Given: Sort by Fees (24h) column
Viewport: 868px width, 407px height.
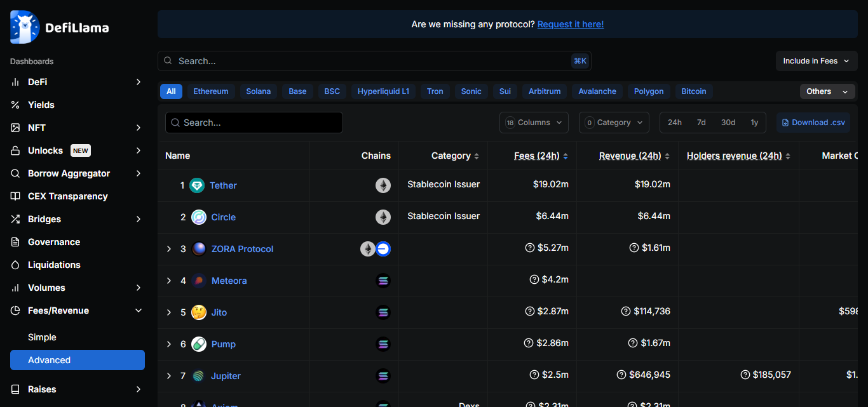Looking at the screenshot, I should coord(541,156).
